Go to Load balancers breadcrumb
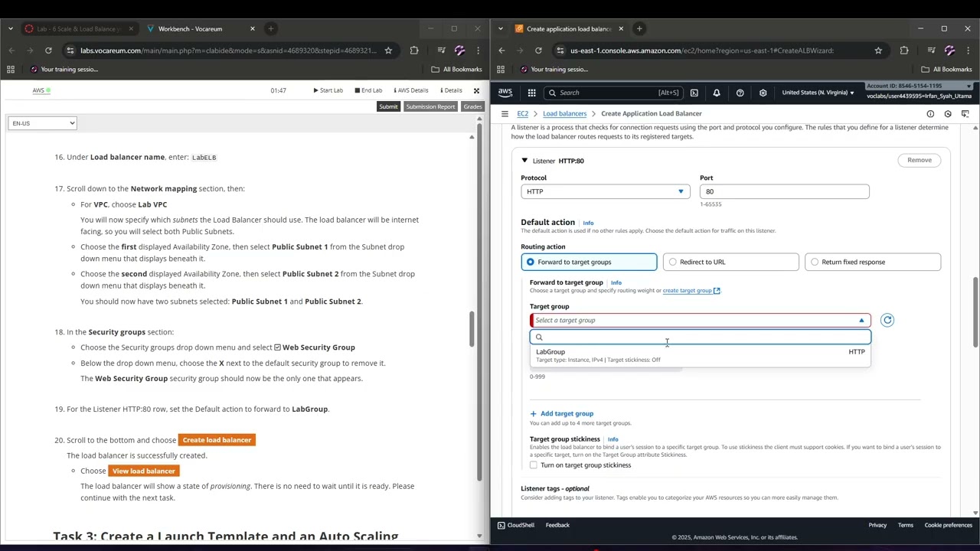The width and height of the screenshot is (980, 551). (564, 113)
